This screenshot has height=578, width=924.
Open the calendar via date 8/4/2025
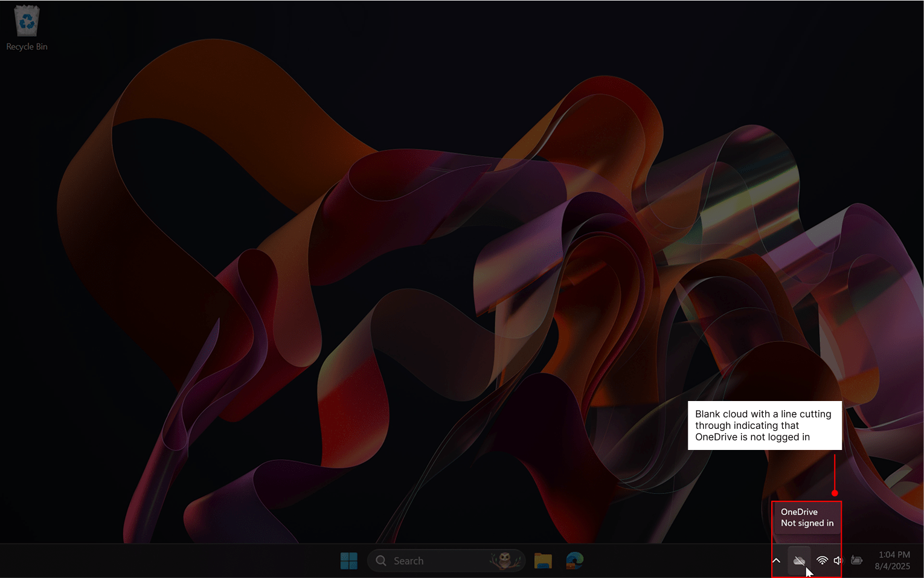pos(892,567)
